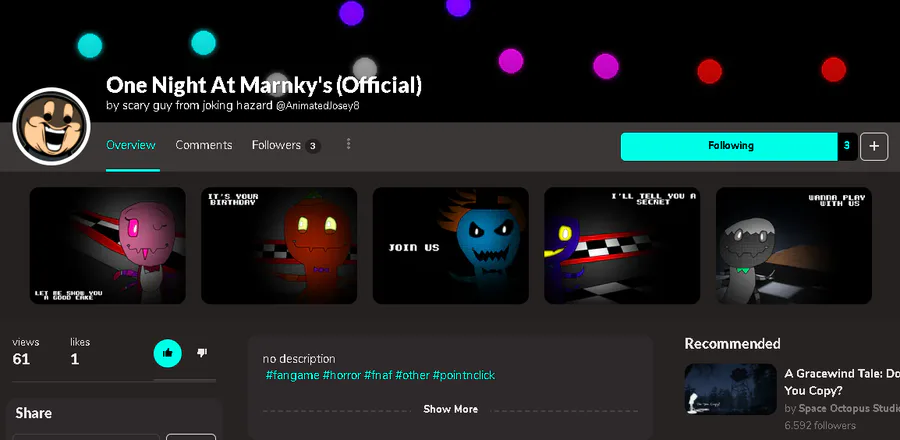Image resolution: width=900 pixels, height=440 pixels.
Task: Click the #pointnclick hashtag
Action: 464,375
